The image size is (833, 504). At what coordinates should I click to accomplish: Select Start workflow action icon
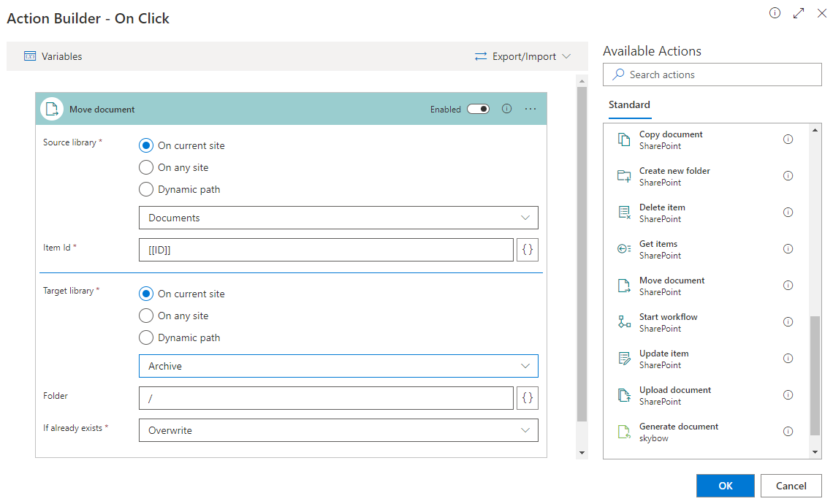(624, 322)
